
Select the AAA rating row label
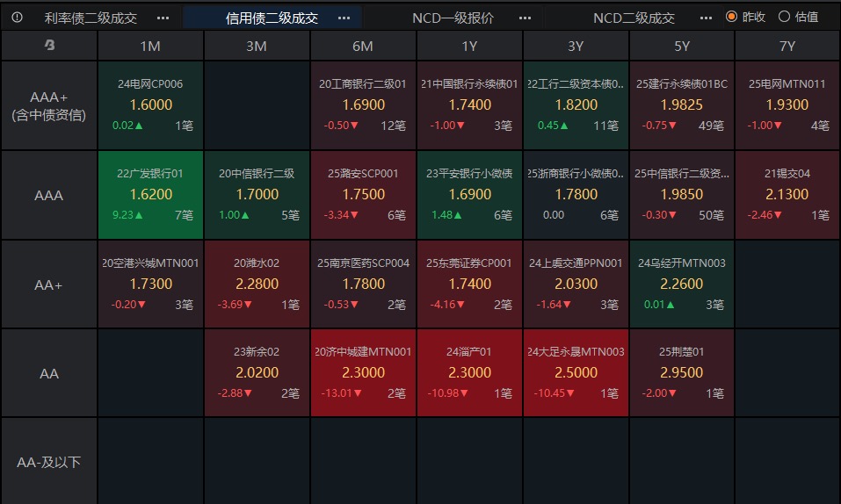[49, 195]
